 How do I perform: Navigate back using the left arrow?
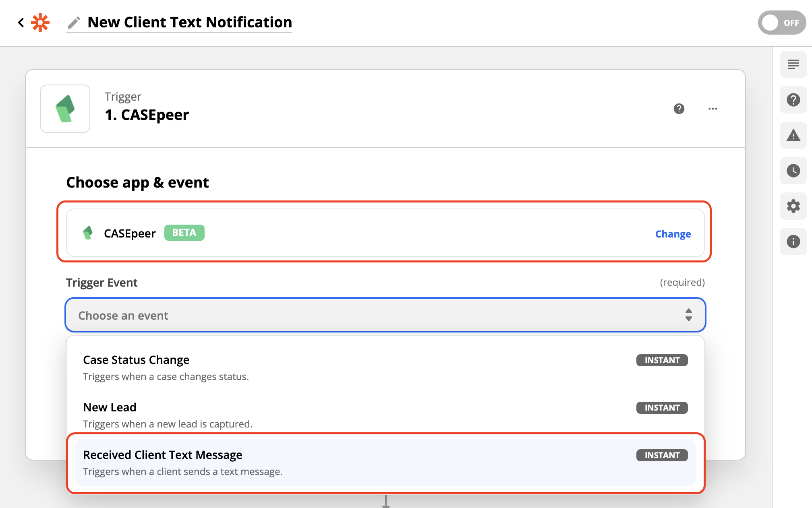pyautogui.click(x=21, y=23)
